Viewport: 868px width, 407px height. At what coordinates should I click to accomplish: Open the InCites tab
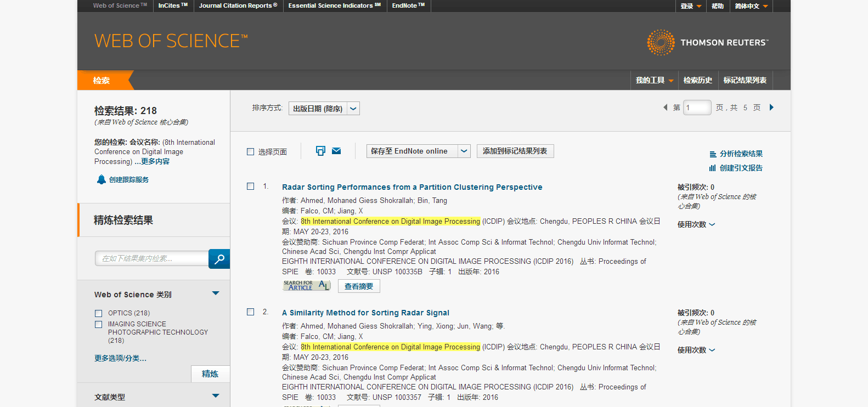click(x=173, y=5)
